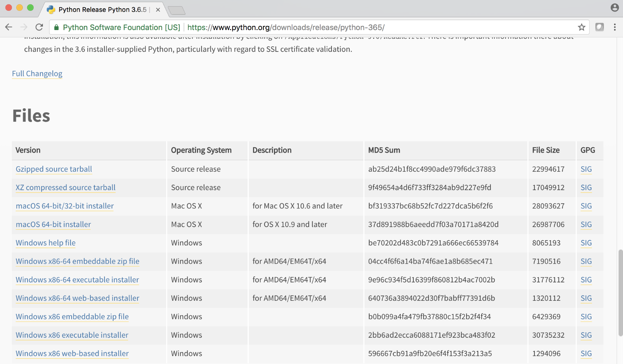Close the Python Release tab
The height and width of the screenshot is (364, 623).
(x=158, y=10)
